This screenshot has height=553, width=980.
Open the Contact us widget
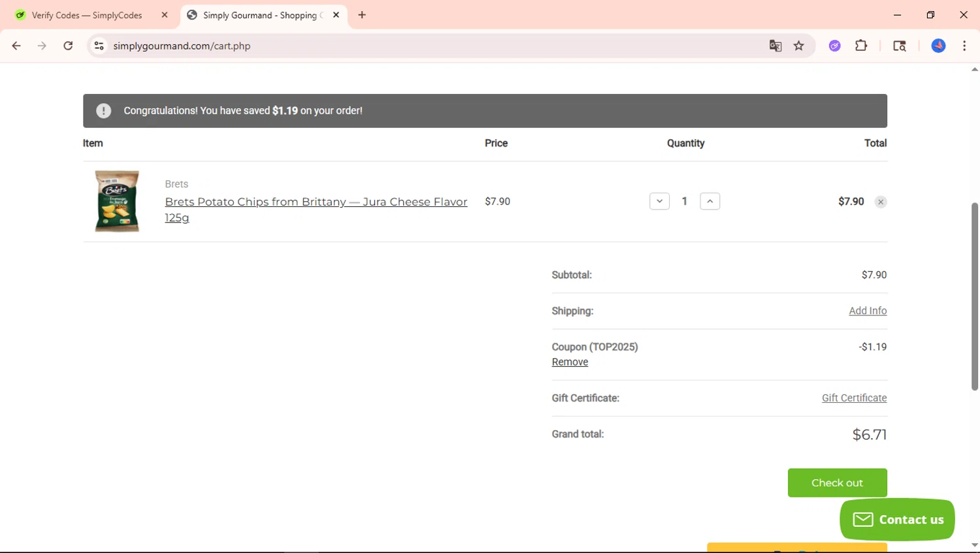click(x=897, y=519)
